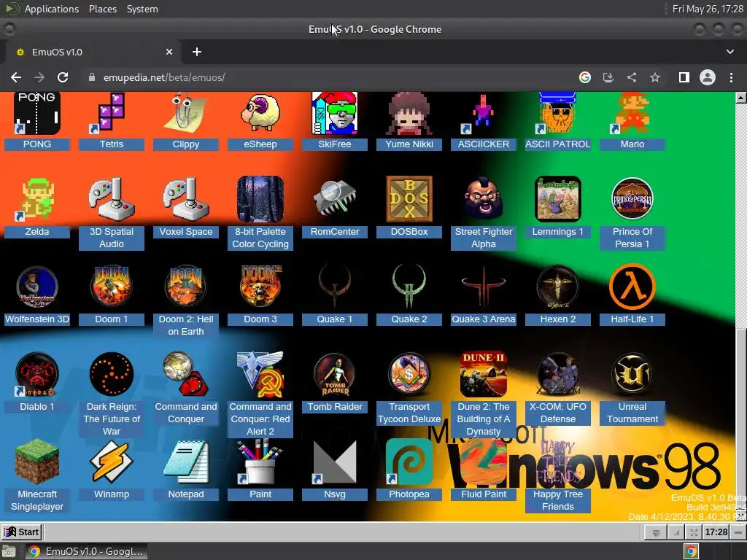Open the Dune 2 icon
747x560 pixels.
[x=483, y=374]
